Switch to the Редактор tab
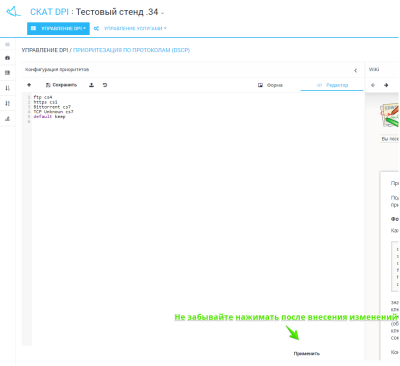Image resolution: width=400 pixels, height=366 pixels. 332,85
